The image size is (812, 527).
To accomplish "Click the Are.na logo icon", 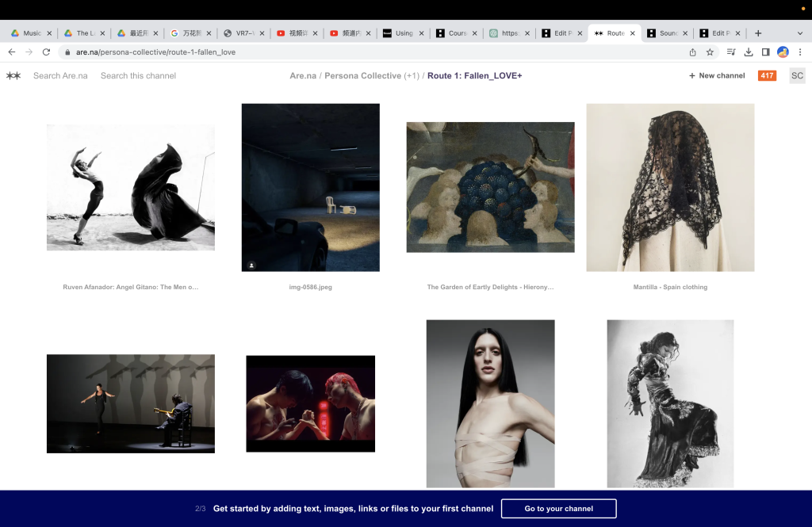I will [x=13, y=75].
